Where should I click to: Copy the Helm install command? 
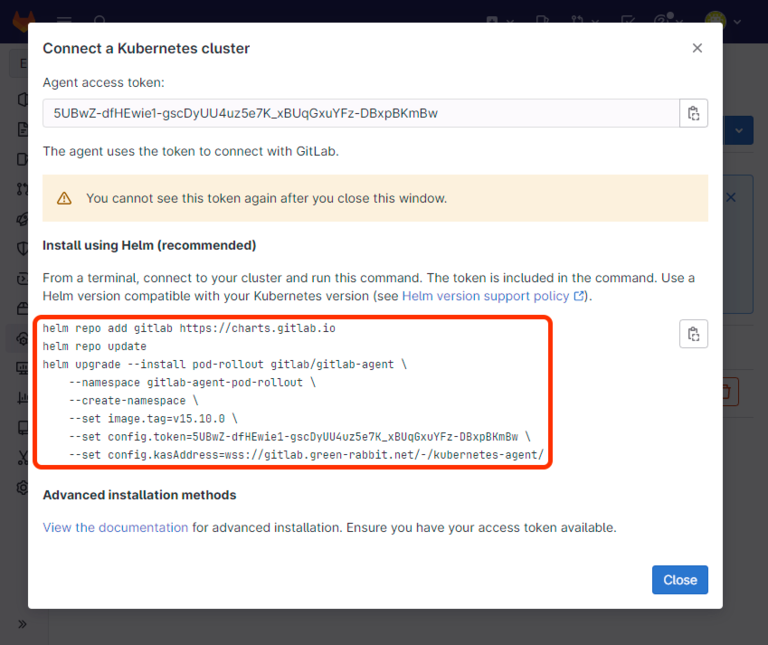pos(693,334)
